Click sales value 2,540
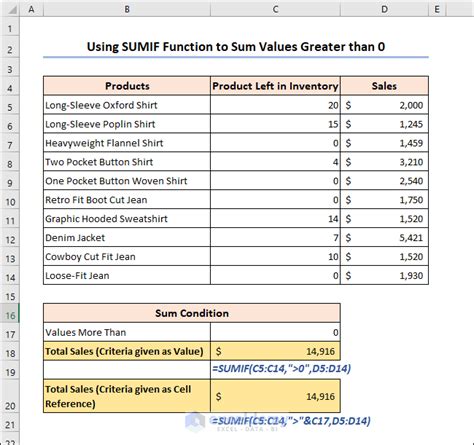Screen dimensions: 474x445 coord(384,181)
